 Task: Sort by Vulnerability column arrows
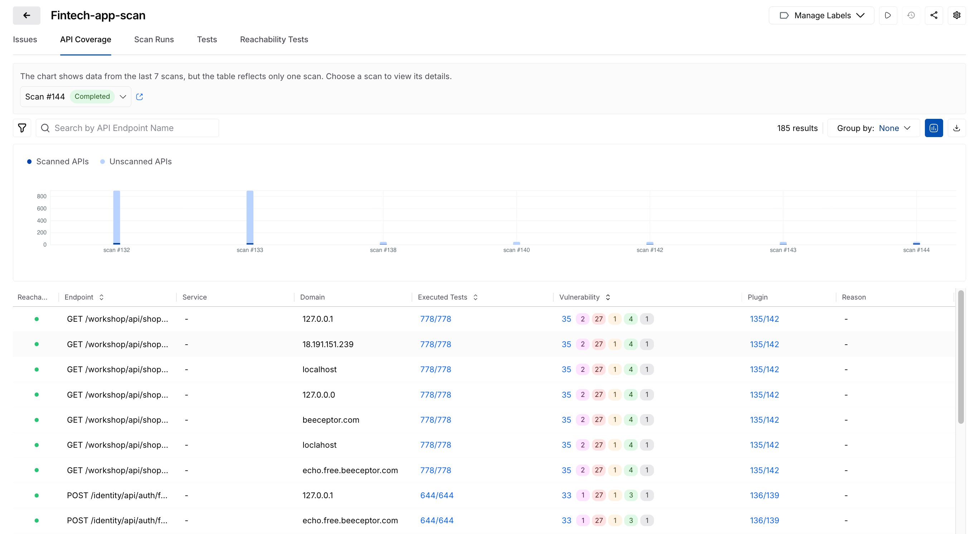coord(608,297)
